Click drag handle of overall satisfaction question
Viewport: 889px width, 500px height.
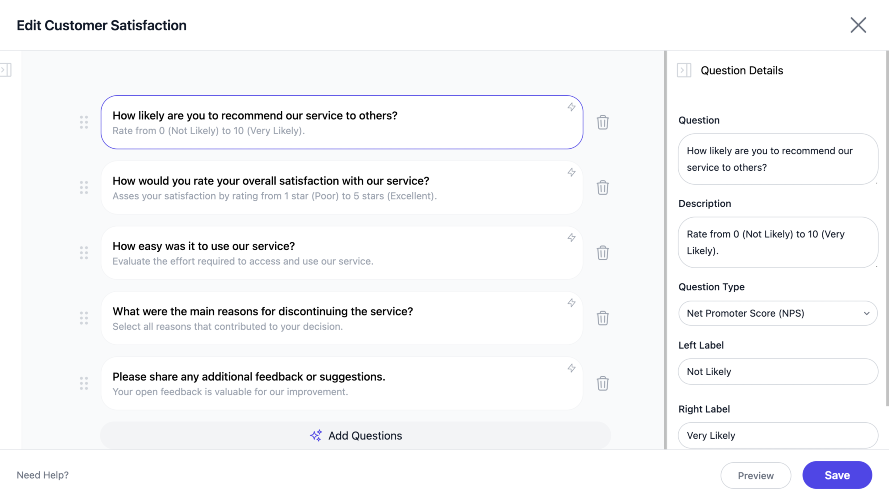[x=84, y=188]
